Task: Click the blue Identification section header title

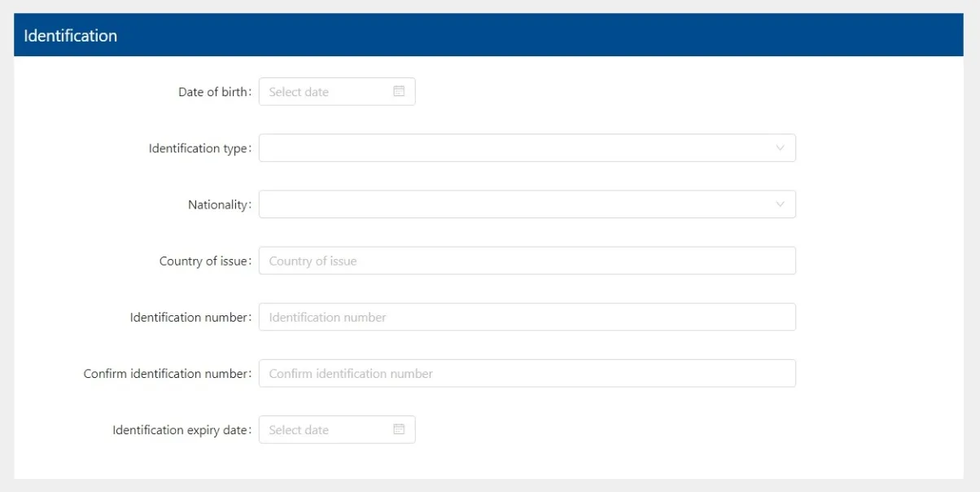Action: (71, 36)
